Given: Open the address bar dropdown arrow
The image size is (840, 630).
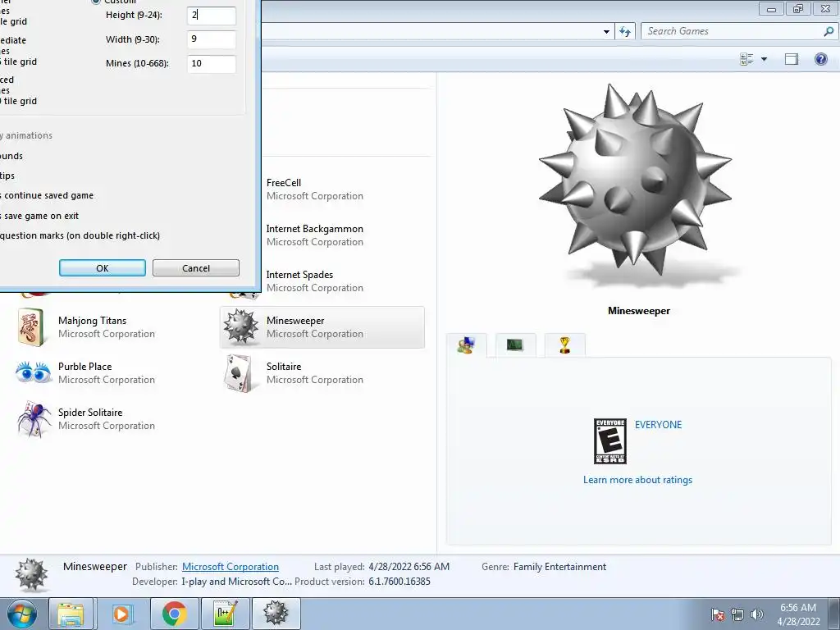Looking at the screenshot, I should pyautogui.click(x=606, y=32).
